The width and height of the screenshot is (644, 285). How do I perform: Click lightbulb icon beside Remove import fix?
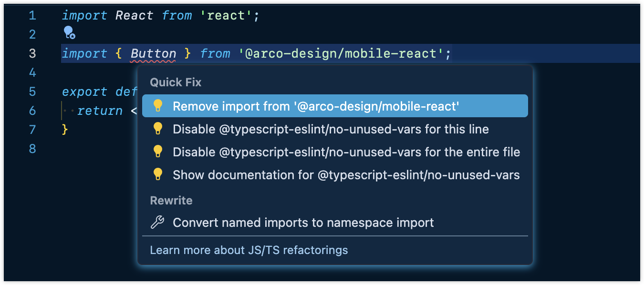(158, 106)
